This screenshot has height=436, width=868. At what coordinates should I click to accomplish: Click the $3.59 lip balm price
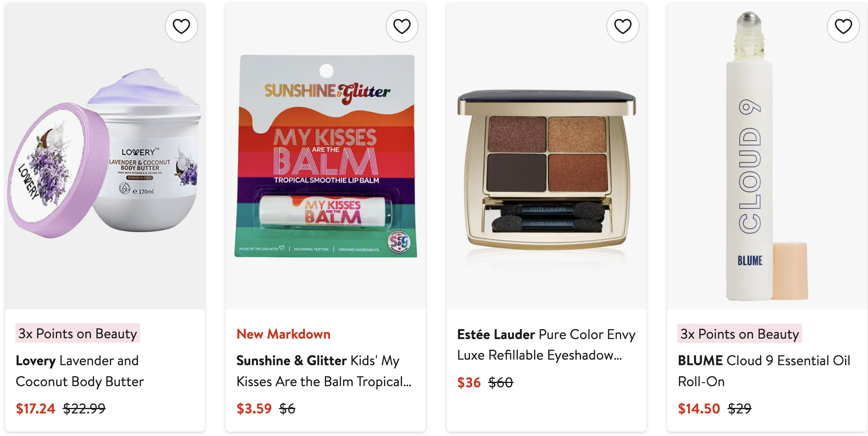(x=254, y=408)
